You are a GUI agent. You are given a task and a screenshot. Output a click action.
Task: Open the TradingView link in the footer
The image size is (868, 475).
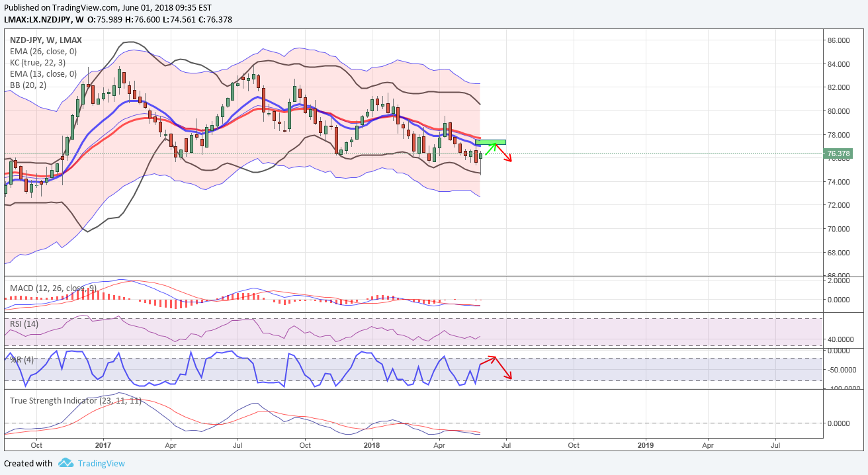point(101,464)
